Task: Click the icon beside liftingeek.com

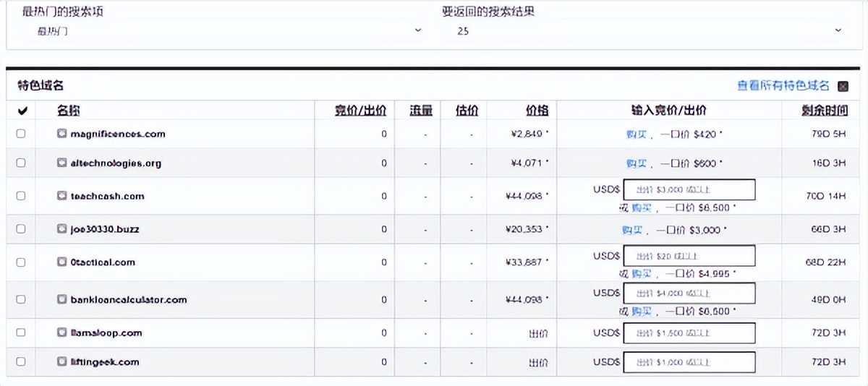Action: tap(62, 361)
